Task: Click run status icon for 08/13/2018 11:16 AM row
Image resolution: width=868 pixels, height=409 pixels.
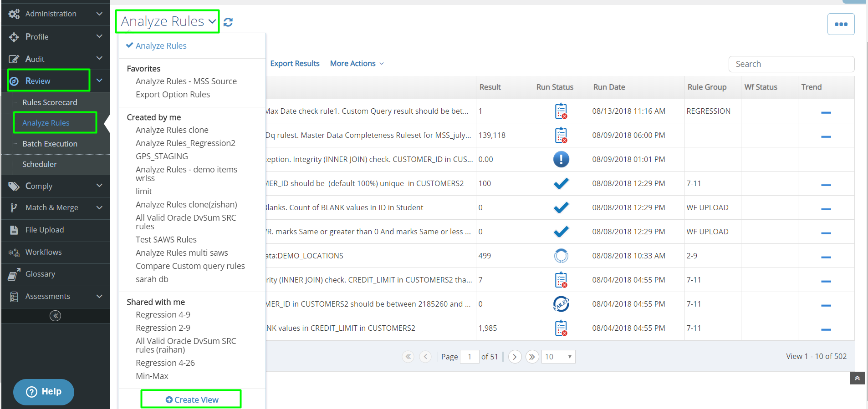Action: coord(561,111)
